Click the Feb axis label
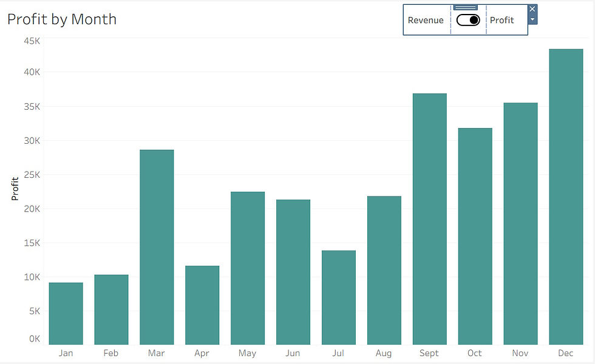The image size is (595, 364). point(110,353)
